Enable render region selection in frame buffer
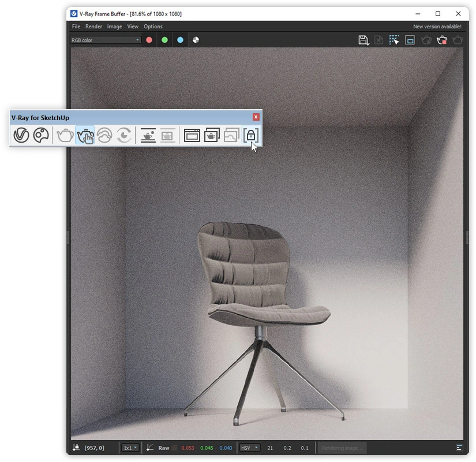Screen dimensions: 476x462 (394, 39)
